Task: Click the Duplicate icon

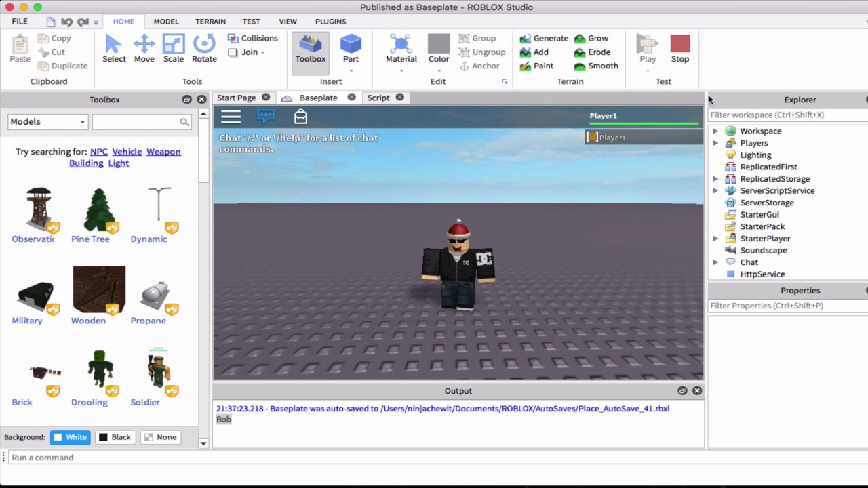Action: pos(43,66)
